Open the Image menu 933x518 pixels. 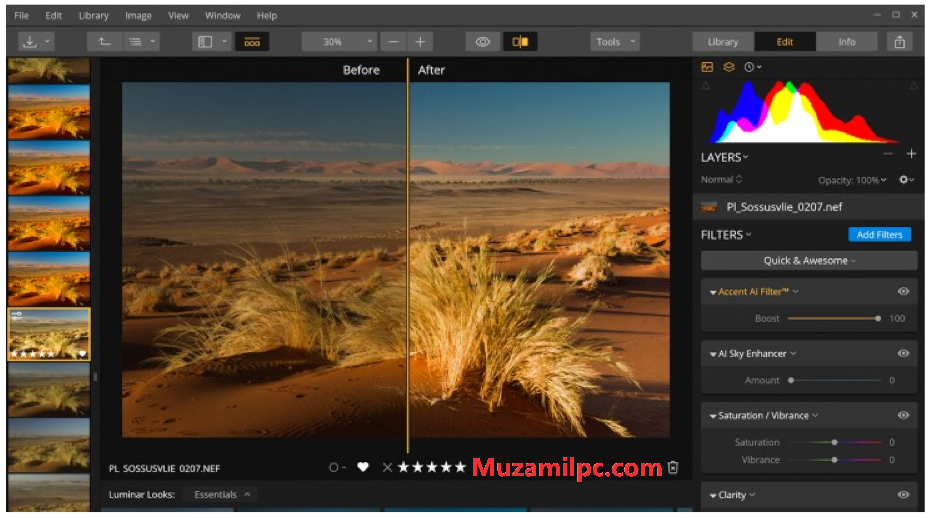pos(138,15)
